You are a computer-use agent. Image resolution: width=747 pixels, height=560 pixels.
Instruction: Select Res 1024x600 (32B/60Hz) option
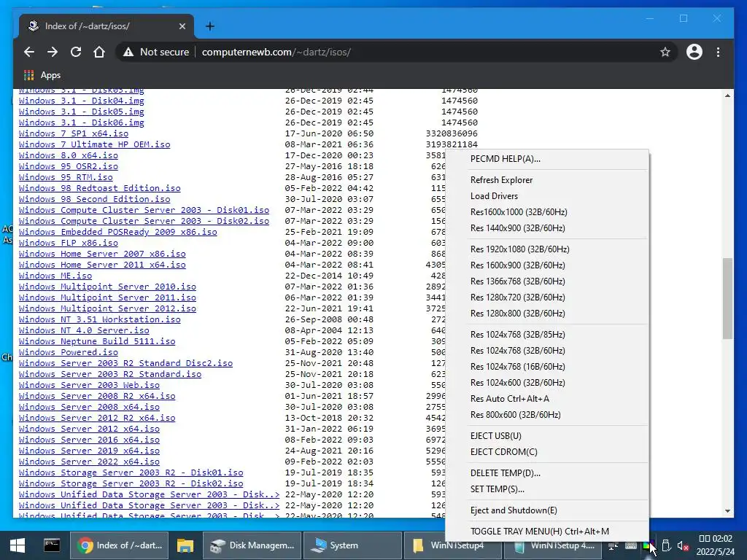[547, 383]
